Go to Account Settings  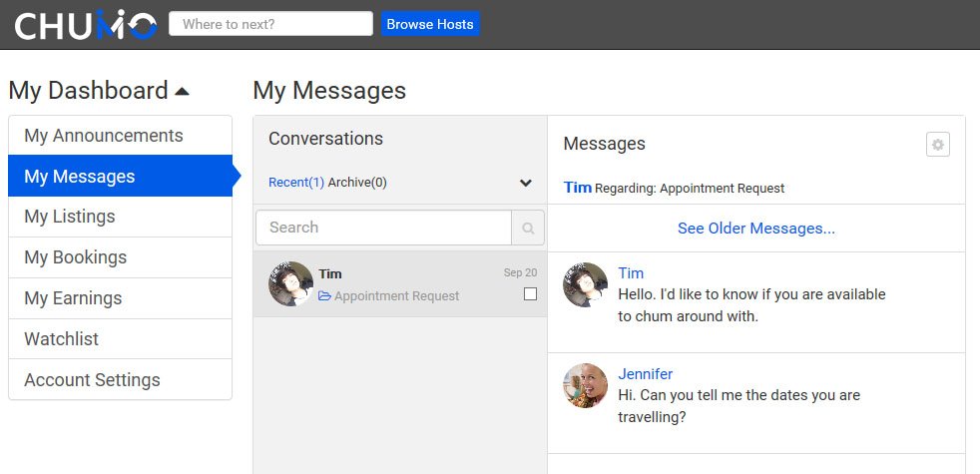point(120,379)
